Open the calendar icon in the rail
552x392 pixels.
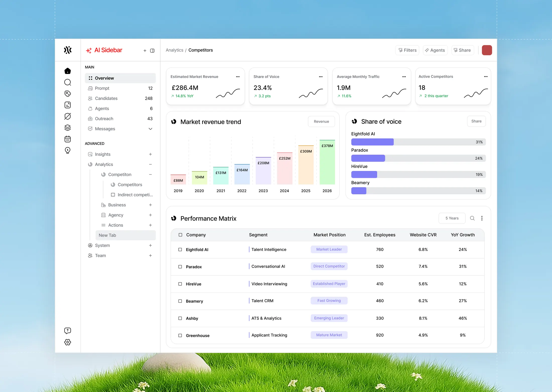[68, 139]
